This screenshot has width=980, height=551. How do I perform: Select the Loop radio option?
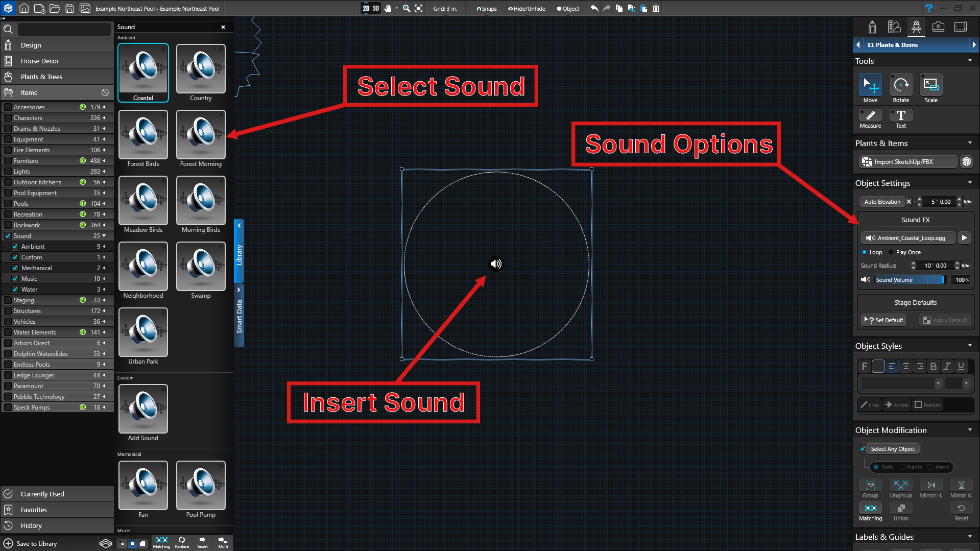click(865, 252)
